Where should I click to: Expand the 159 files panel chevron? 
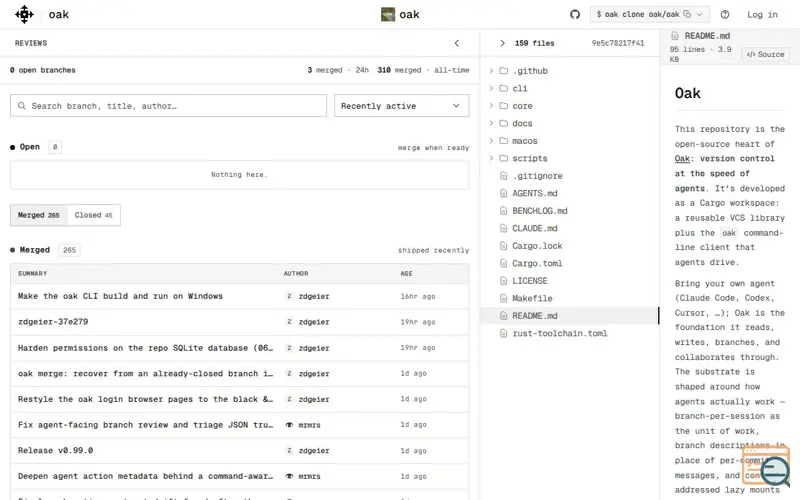503,43
